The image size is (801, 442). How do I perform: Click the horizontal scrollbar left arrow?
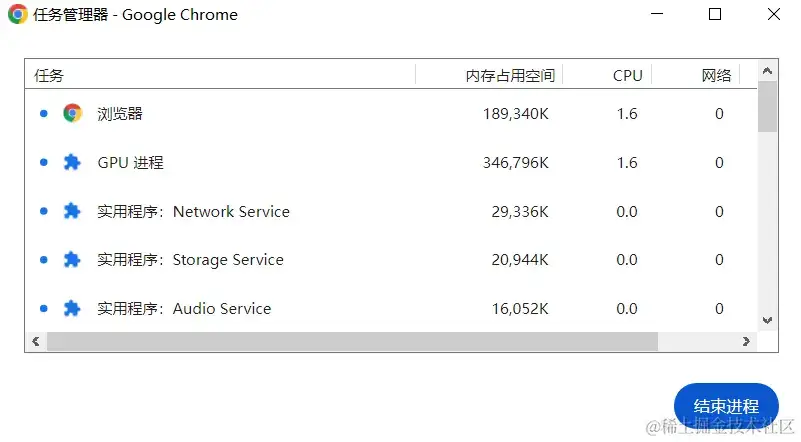36,341
